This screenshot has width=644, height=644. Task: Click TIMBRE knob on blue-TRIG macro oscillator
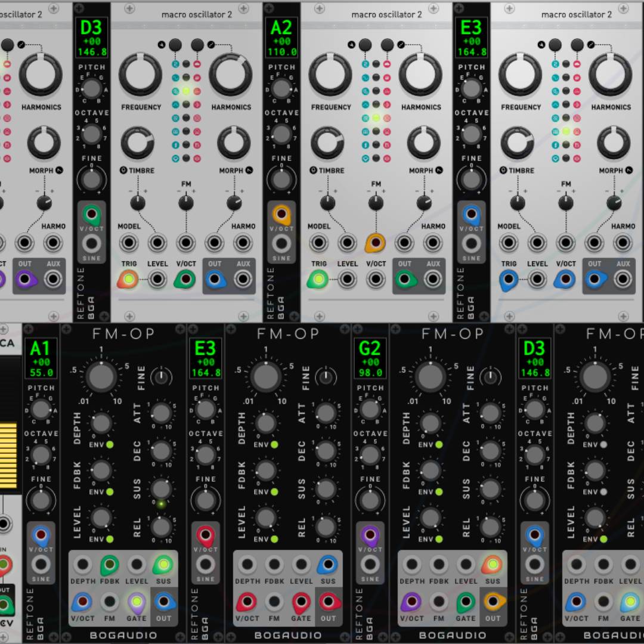(x=518, y=143)
